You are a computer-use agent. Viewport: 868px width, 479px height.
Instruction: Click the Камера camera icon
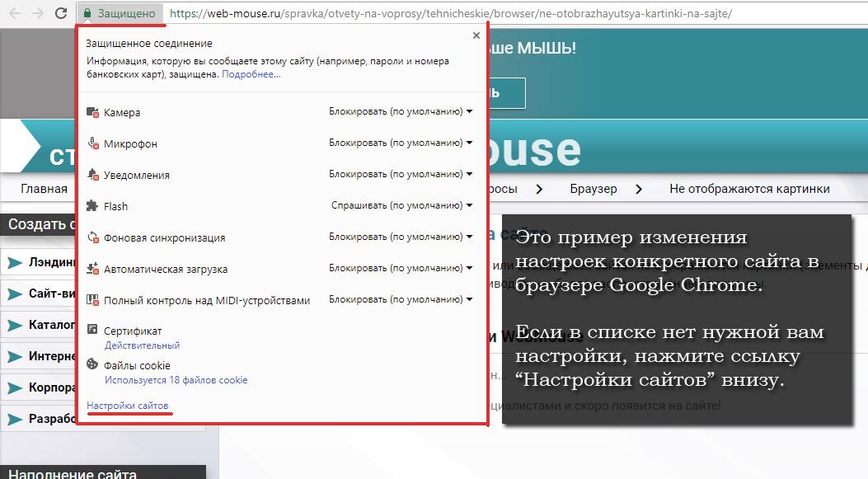(x=92, y=112)
